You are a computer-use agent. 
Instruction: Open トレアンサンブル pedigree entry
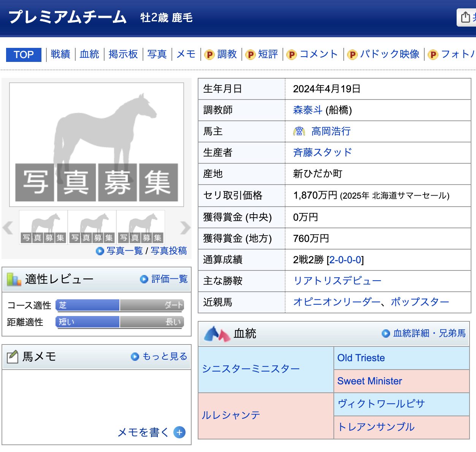[376, 427]
